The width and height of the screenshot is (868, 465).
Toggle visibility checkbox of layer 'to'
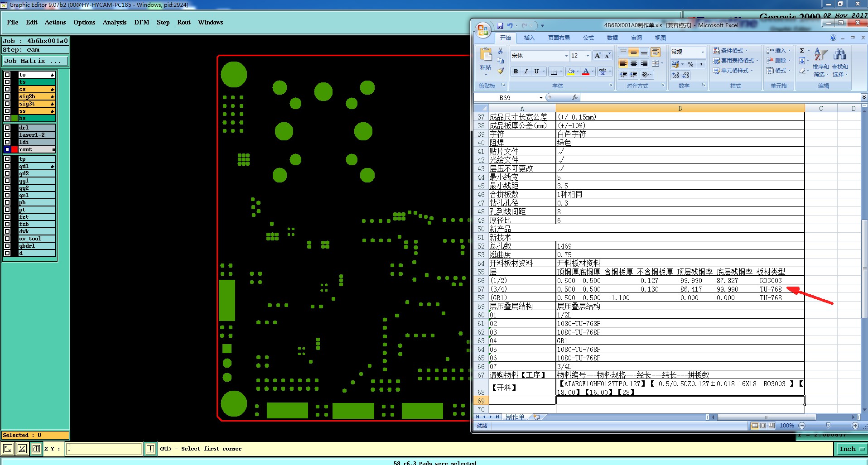pyautogui.click(x=7, y=75)
